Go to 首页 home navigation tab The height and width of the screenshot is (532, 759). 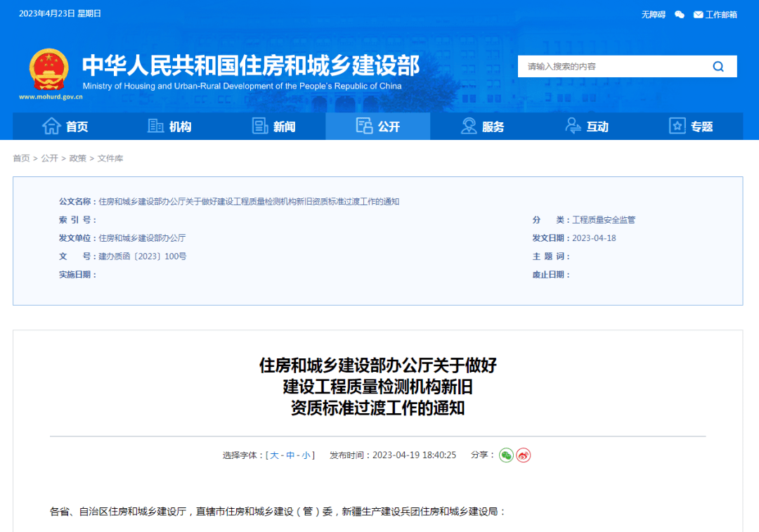tap(65, 126)
